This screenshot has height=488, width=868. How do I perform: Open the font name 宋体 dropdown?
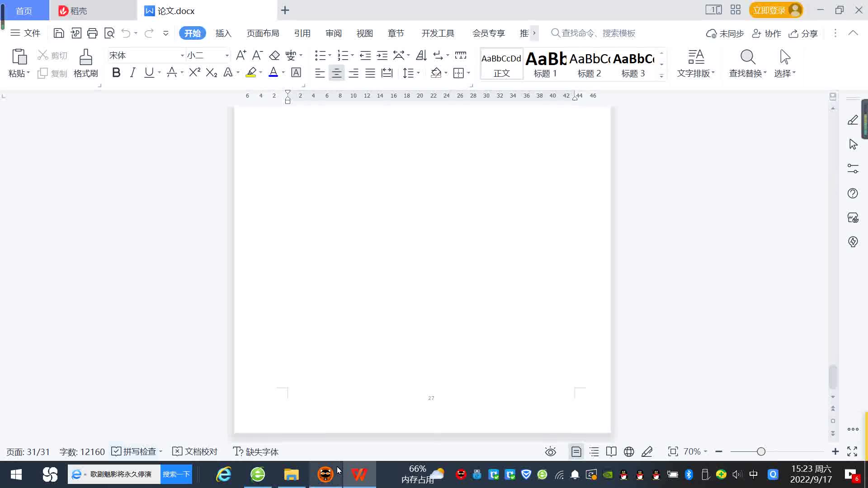pos(182,56)
